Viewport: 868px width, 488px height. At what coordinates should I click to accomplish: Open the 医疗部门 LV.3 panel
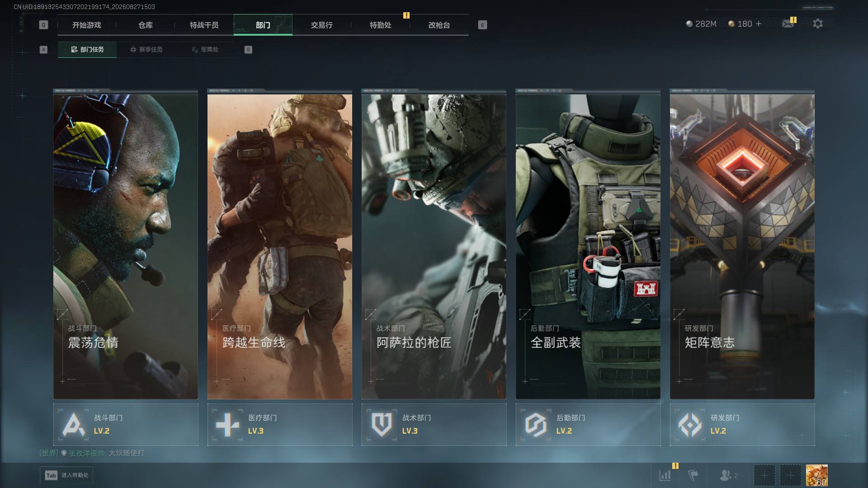click(x=280, y=425)
